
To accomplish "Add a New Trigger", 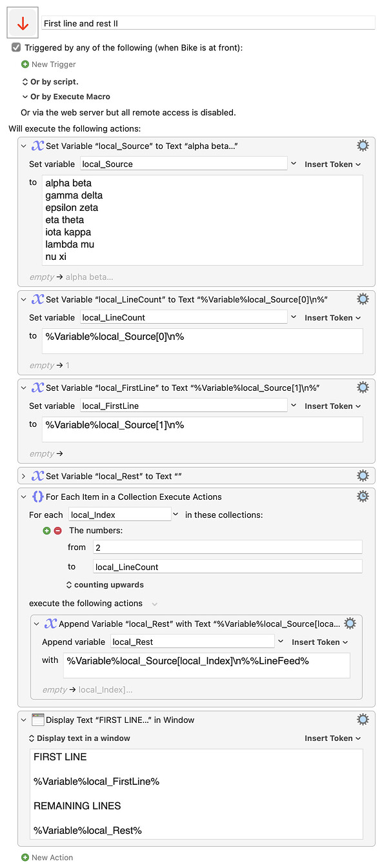I will [54, 64].
